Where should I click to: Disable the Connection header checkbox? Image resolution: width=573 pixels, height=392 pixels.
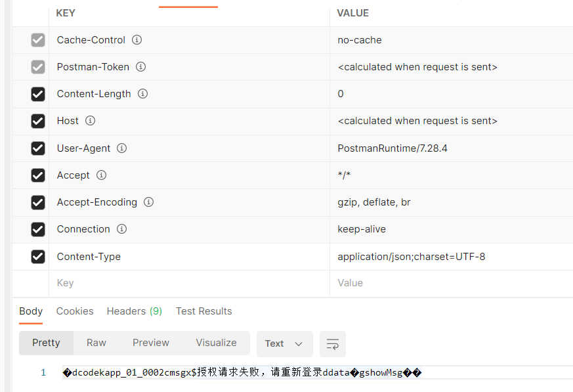pyautogui.click(x=38, y=229)
